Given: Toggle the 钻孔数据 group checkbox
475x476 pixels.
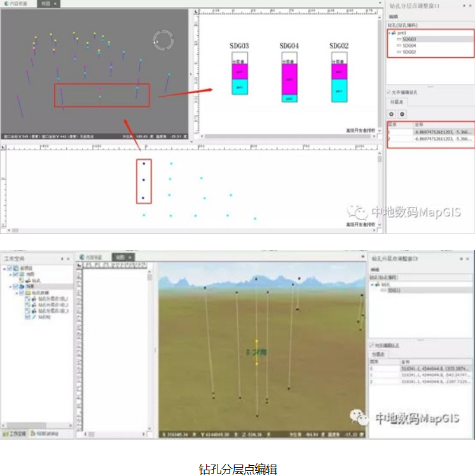Looking at the screenshot, I should [22, 293].
